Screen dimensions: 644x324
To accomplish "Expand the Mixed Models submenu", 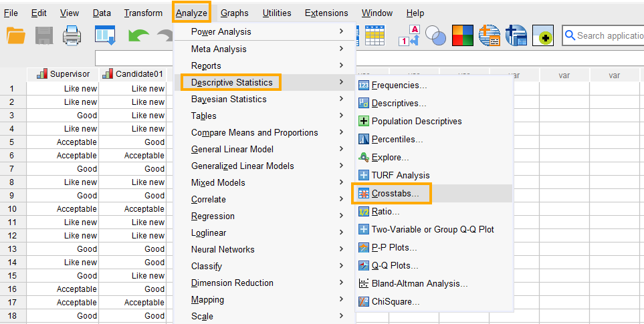I will click(x=265, y=182).
